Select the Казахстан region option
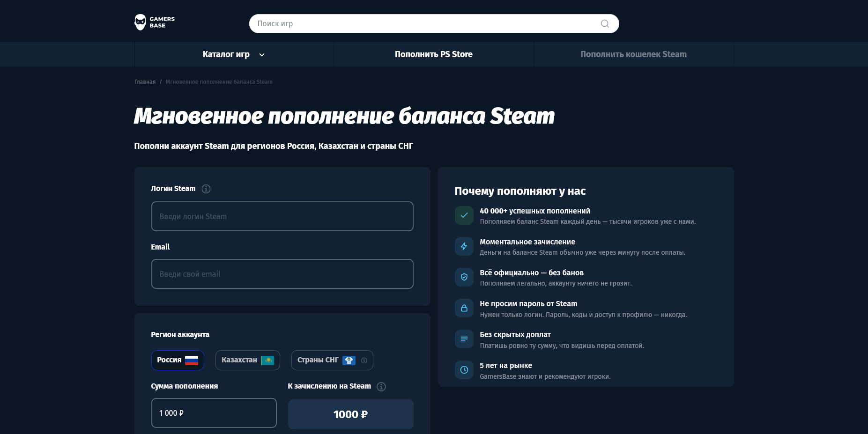The image size is (868, 434). pyautogui.click(x=247, y=360)
